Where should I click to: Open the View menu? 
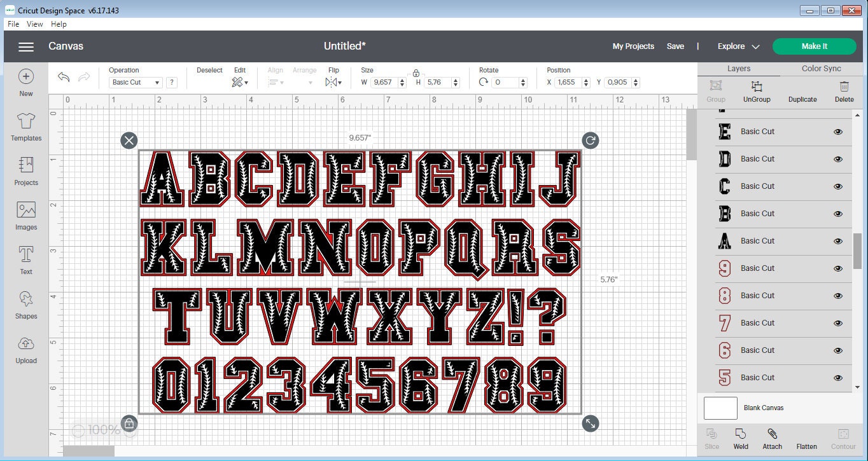point(34,24)
